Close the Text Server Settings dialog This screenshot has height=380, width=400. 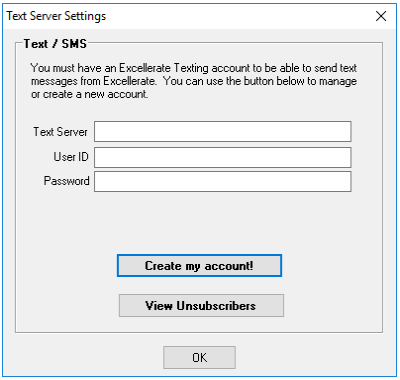(381, 16)
